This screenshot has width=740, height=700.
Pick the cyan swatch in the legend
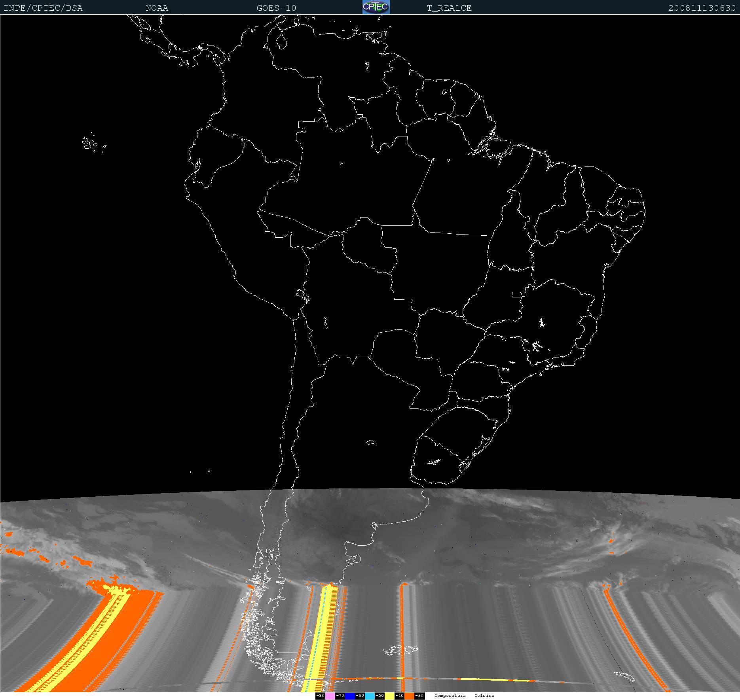370,696
